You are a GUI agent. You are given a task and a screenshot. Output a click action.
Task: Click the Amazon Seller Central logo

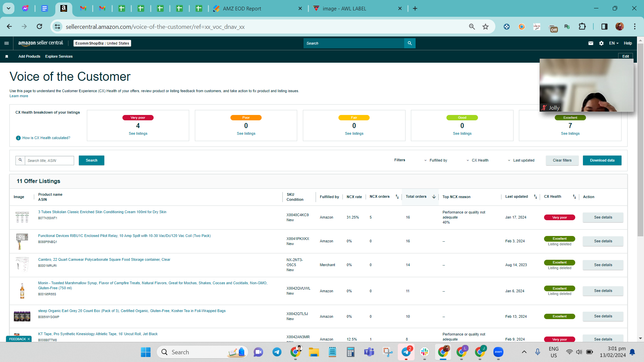coord(41,43)
